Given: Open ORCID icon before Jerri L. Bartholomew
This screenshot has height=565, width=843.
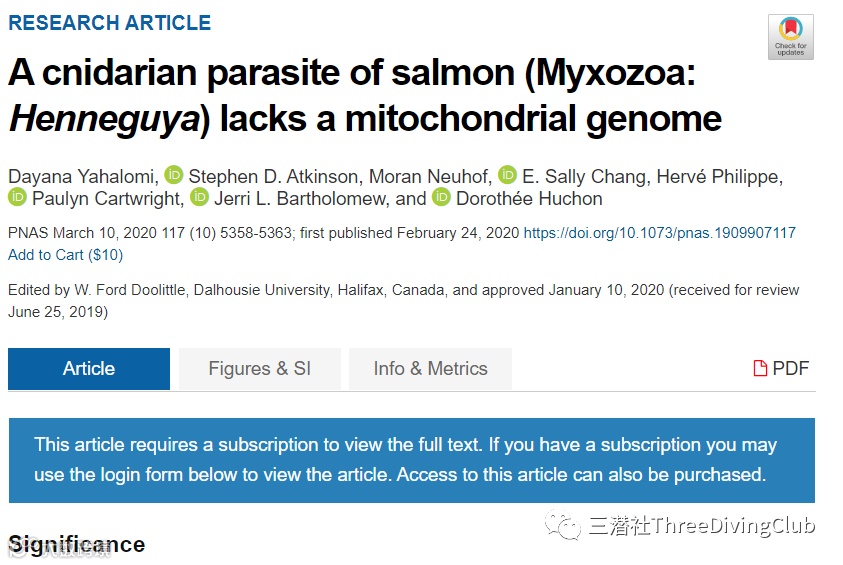Looking at the screenshot, I should [x=199, y=198].
